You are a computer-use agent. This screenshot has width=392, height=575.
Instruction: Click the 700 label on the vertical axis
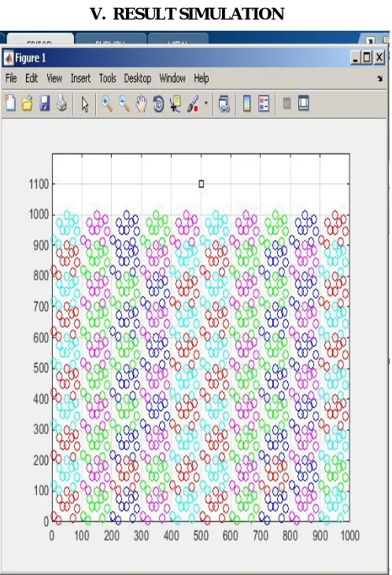tap(41, 306)
